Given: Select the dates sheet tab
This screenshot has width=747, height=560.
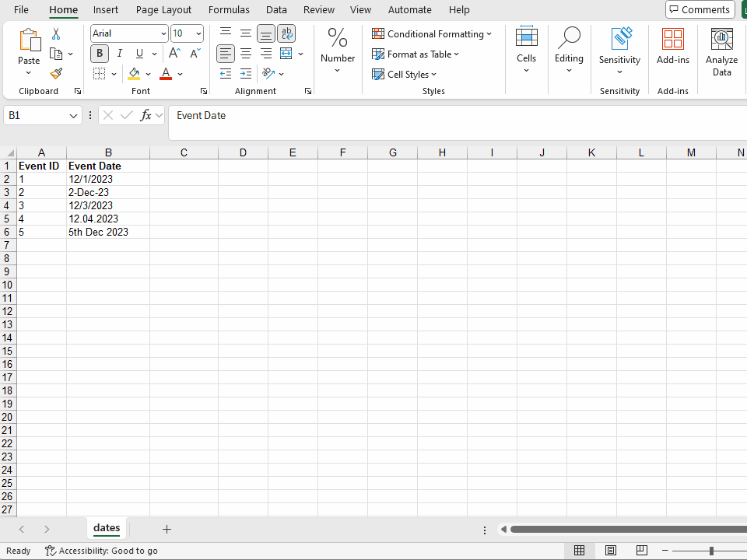Looking at the screenshot, I should [x=107, y=527].
